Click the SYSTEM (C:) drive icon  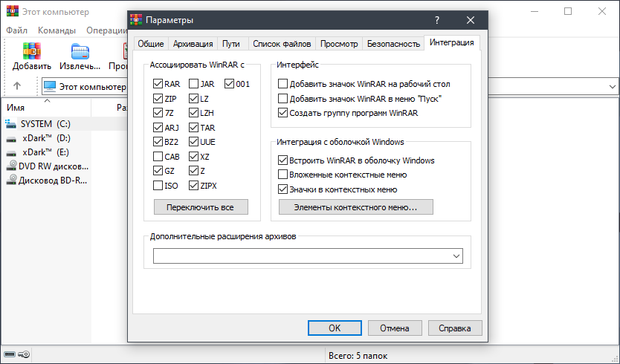coord(11,124)
